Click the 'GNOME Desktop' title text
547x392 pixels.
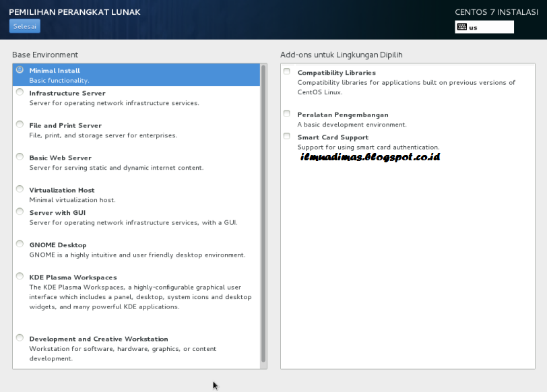58,245
